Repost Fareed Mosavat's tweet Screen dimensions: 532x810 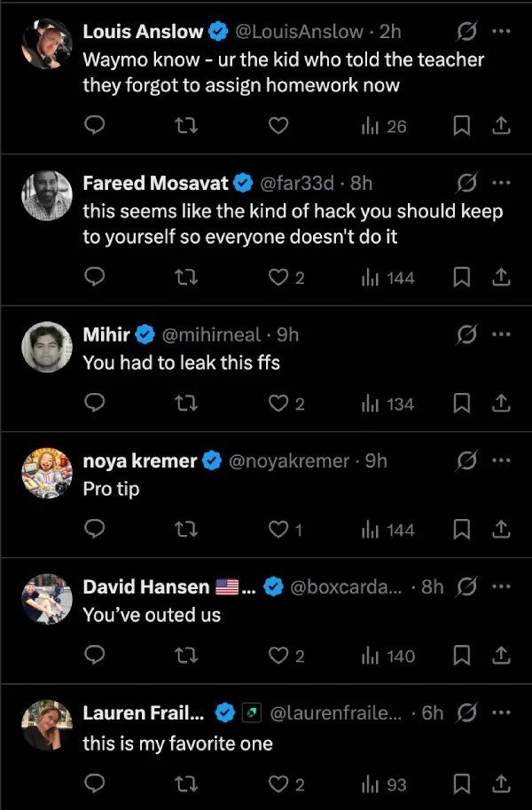186,278
